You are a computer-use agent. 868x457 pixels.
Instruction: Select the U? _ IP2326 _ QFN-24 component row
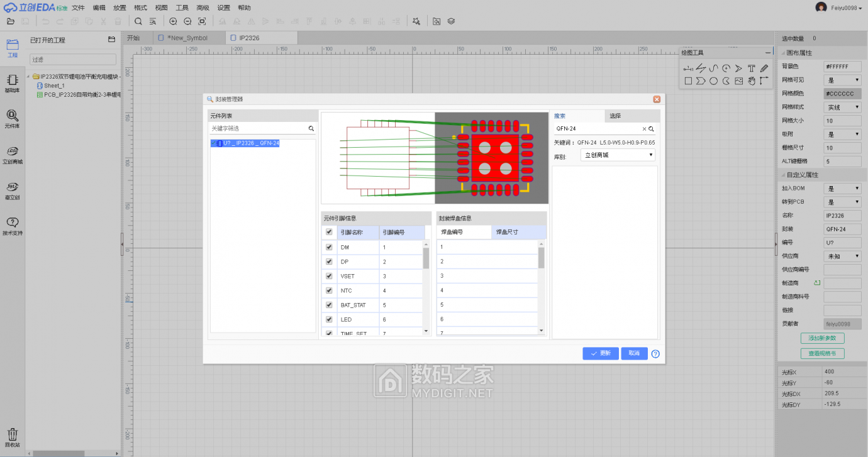tap(245, 143)
